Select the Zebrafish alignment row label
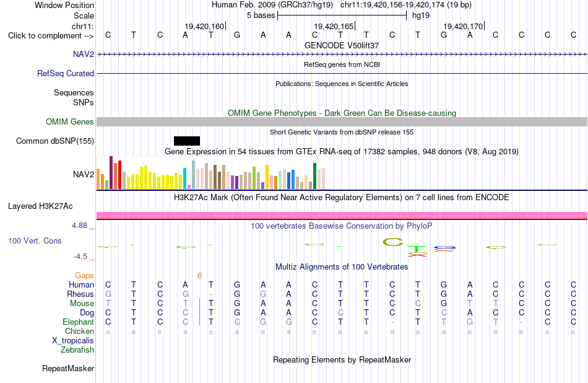The width and height of the screenshot is (588, 383). click(x=77, y=350)
